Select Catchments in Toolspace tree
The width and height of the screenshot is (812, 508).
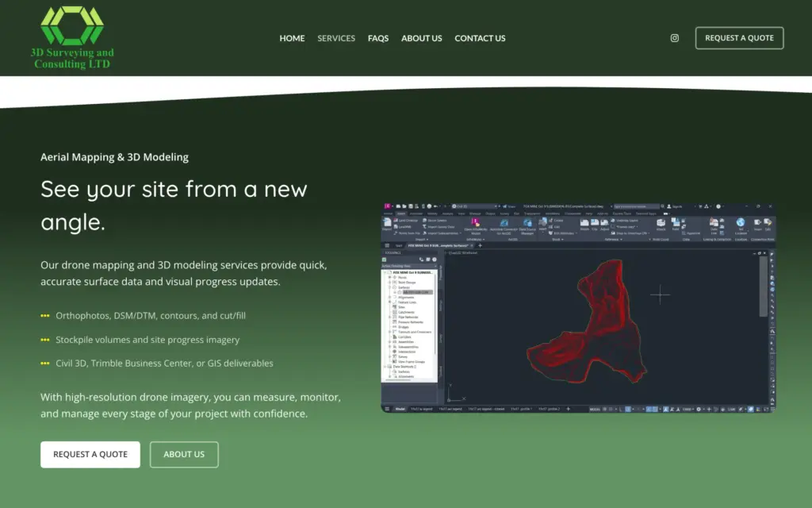coord(405,312)
